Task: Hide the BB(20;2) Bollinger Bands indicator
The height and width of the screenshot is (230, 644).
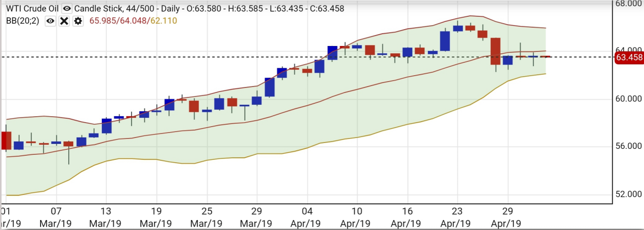Action: click(x=50, y=21)
